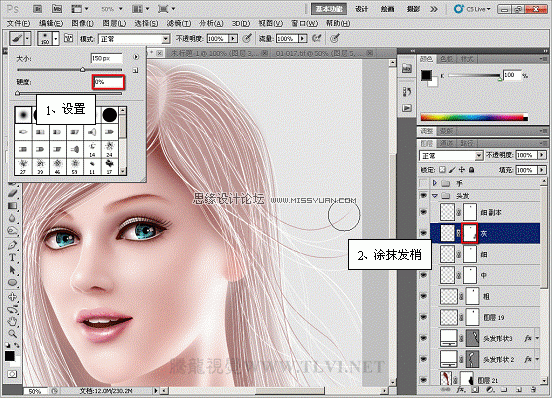The image size is (552, 398).
Task: Select the Gradient tool in toolbox
Action: [12, 206]
